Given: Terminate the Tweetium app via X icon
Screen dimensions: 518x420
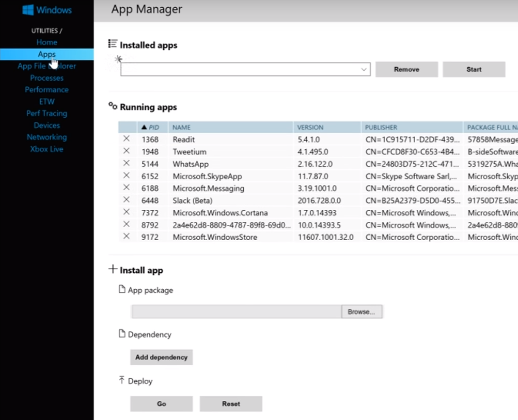Looking at the screenshot, I should coord(126,151).
